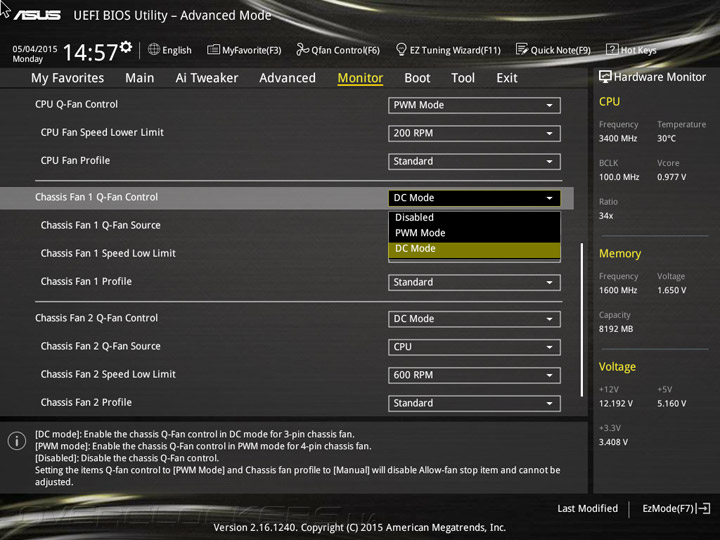
Task: Click the 1.650 V memory voltage
Action: coord(671,290)
